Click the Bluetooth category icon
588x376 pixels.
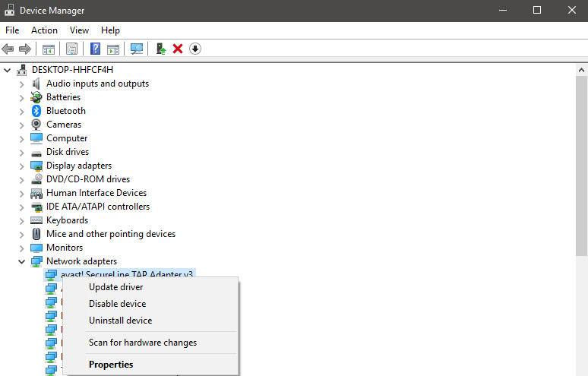coord(36,111)
